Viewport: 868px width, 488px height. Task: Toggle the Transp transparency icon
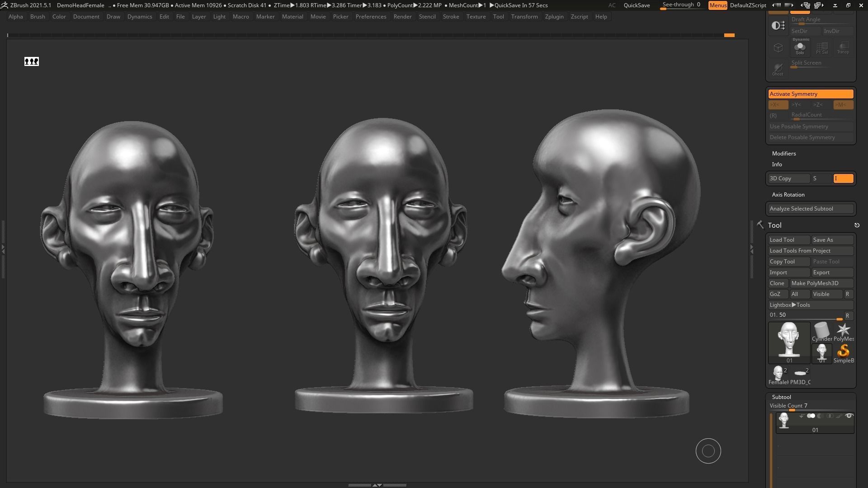click(843, 47)
